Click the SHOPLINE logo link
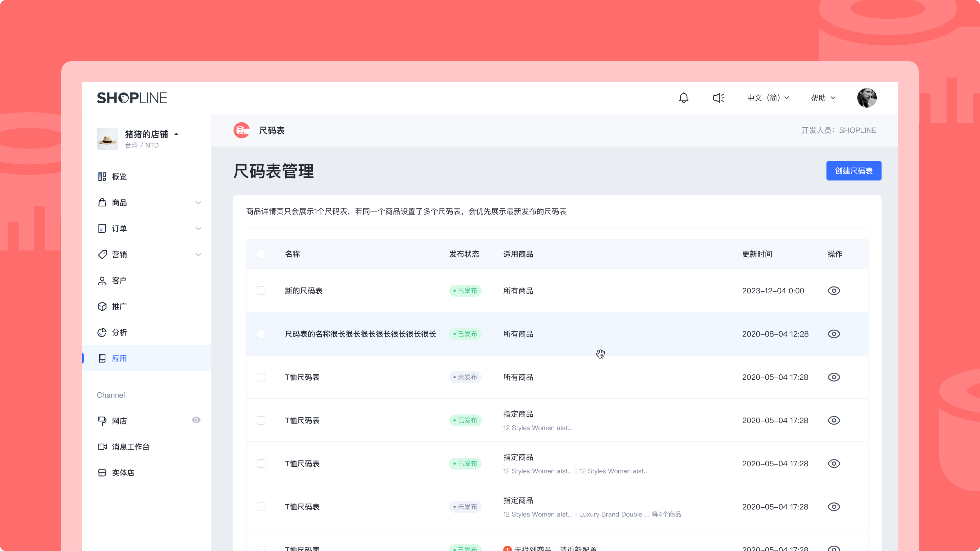This screenshot has height=551, width=980. click(132, 98)
